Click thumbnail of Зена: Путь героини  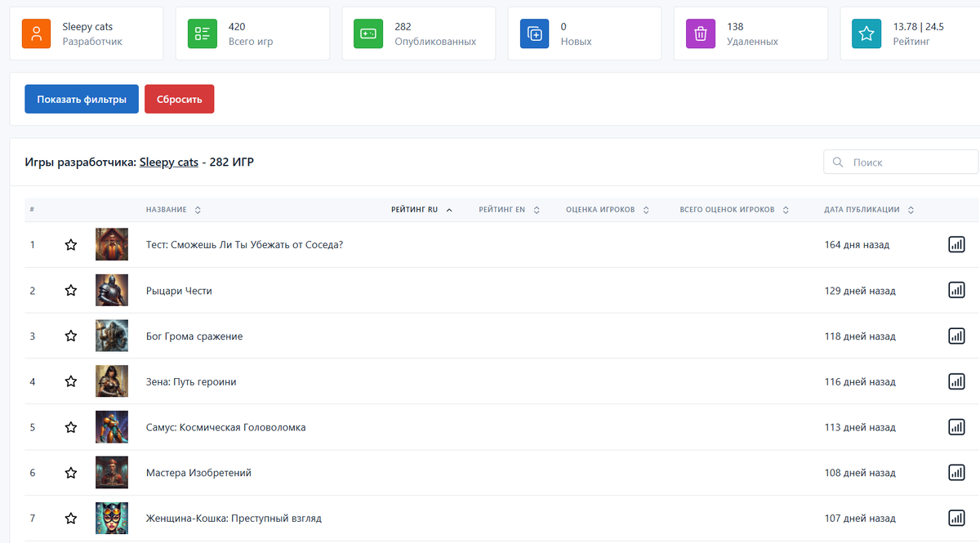(x=112, y=381)
